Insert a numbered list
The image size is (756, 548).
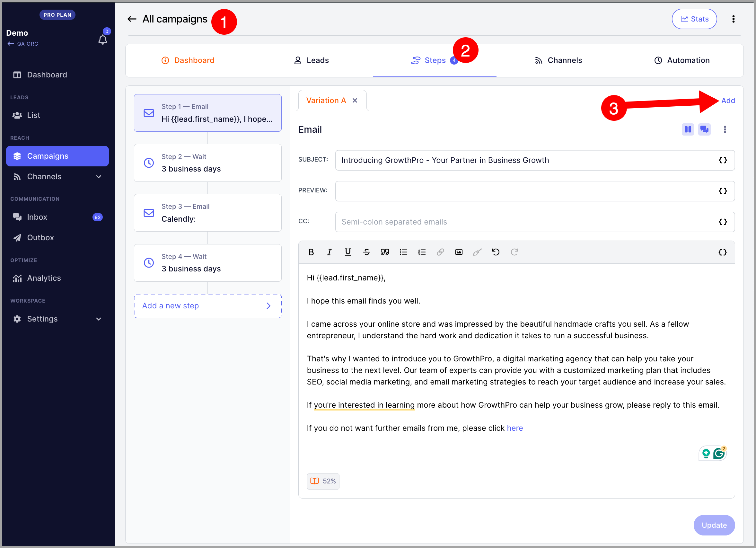coord(422,252)
